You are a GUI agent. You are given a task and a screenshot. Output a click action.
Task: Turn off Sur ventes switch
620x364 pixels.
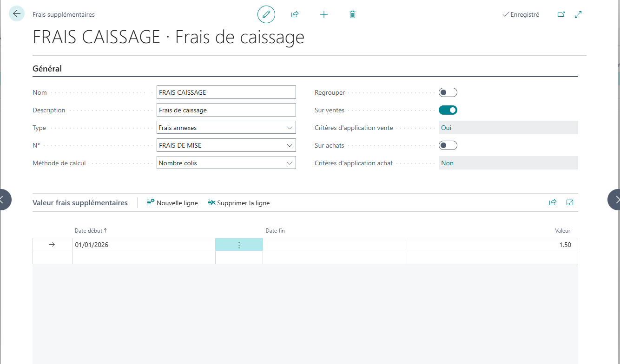[448, 110]
